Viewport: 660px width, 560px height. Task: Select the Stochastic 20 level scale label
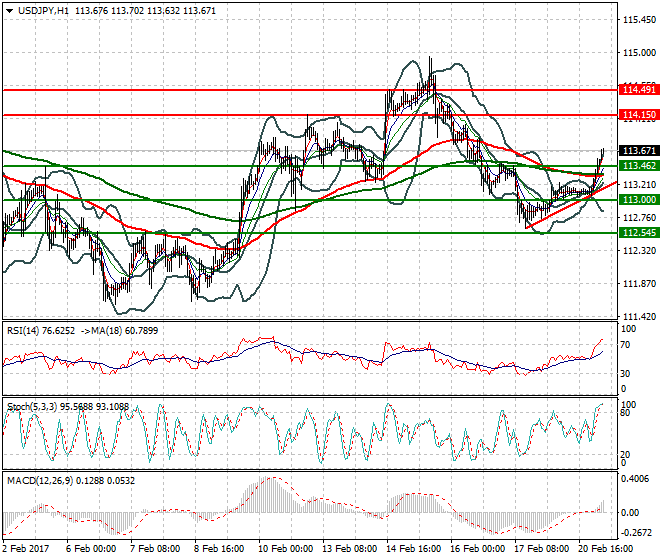(625, 455)
